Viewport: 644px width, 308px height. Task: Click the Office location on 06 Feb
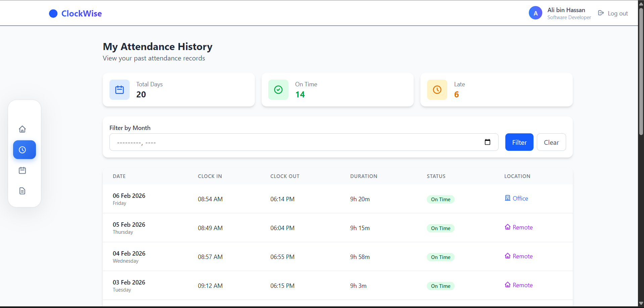516,199
